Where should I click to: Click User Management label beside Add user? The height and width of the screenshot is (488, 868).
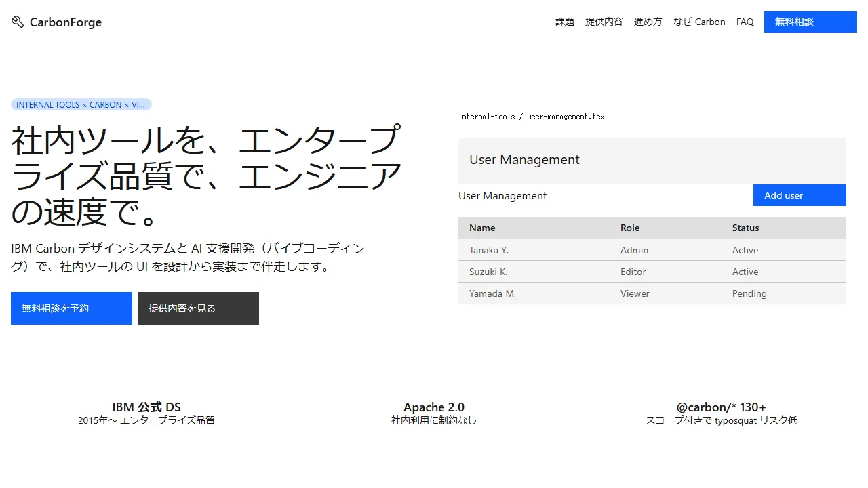click(x=502, y=195)
